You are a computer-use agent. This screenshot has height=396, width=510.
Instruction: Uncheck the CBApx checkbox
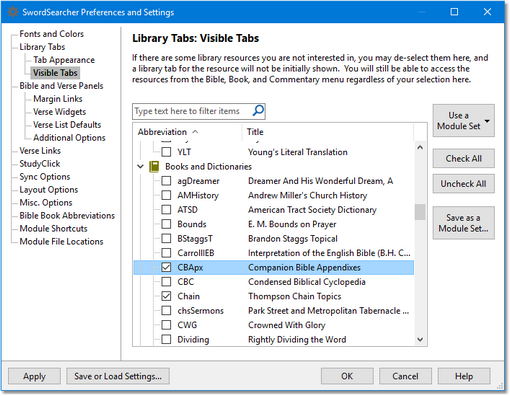(166, 267)
